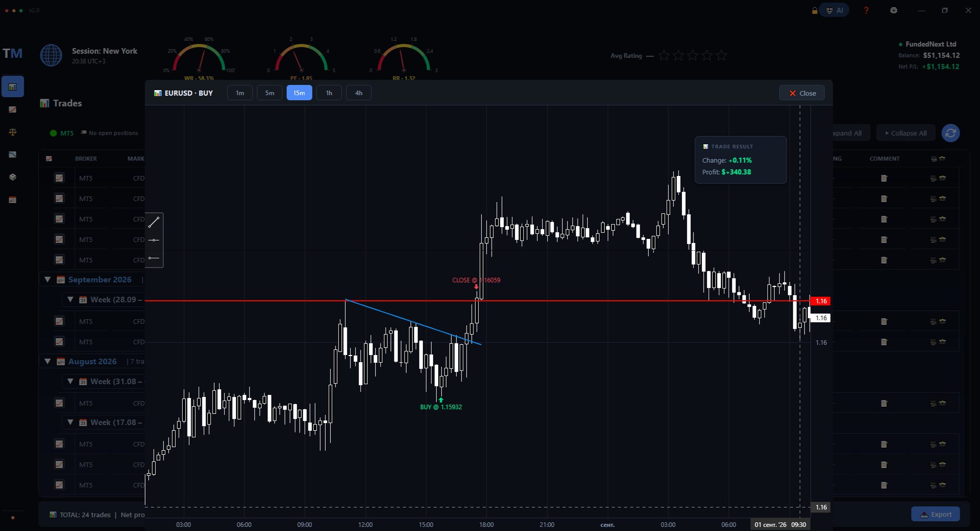Open the settings gear icon
Viewport: 980px width, 531px height.
tap(893, 10)
